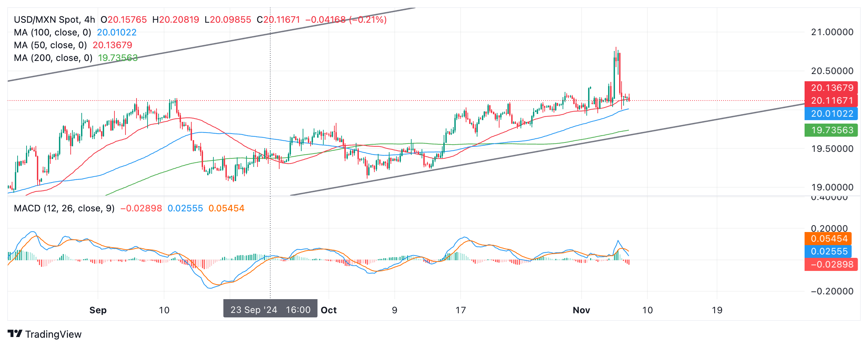The height and width of the screenshot is (347, 868).
Task: Click the blue 20.01022 price axis tag
Action: tap(832, 114)
